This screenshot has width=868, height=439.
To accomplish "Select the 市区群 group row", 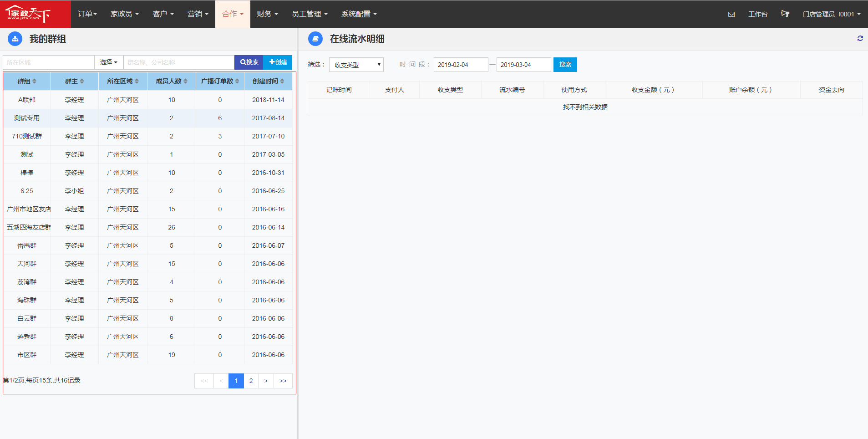I will [x=148, y=355].
